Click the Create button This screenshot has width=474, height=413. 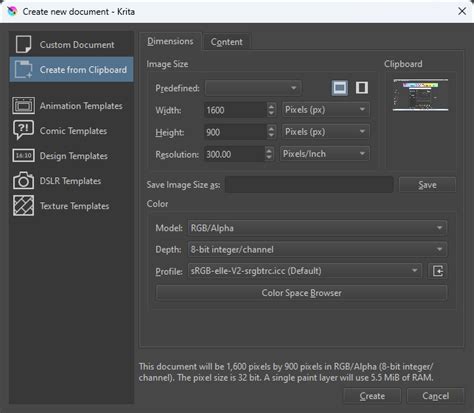coord(372,396)
